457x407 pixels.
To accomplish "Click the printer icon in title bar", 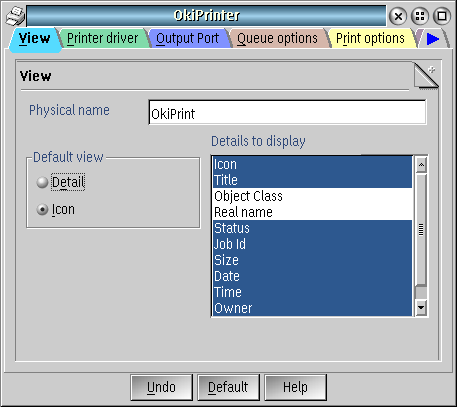I will (15, 16).
